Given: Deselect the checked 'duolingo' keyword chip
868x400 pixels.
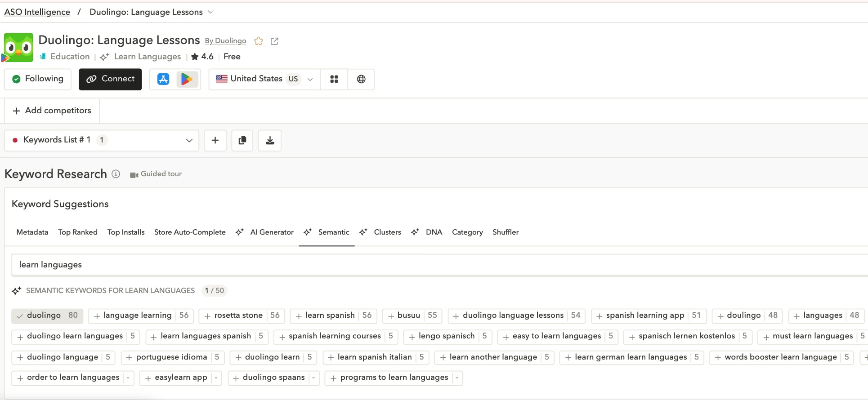Looking at the screenshot, I should [x=47, y=316].
